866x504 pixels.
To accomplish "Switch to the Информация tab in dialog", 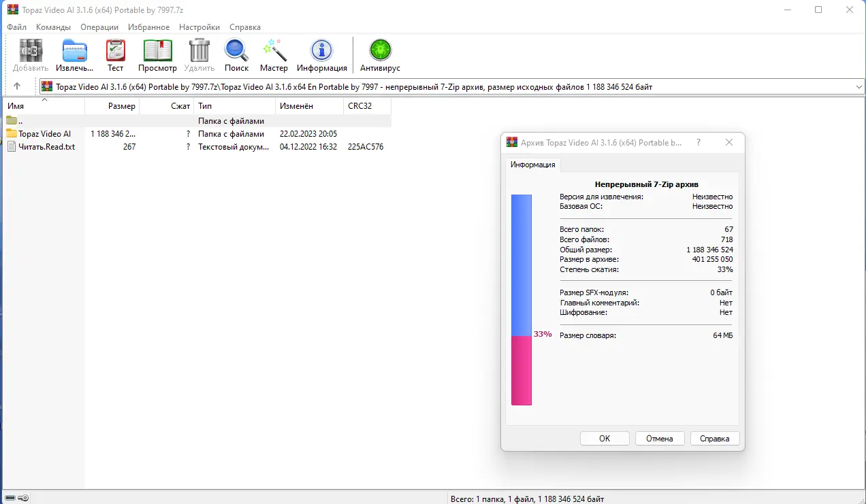I will (x=532, y=165).
